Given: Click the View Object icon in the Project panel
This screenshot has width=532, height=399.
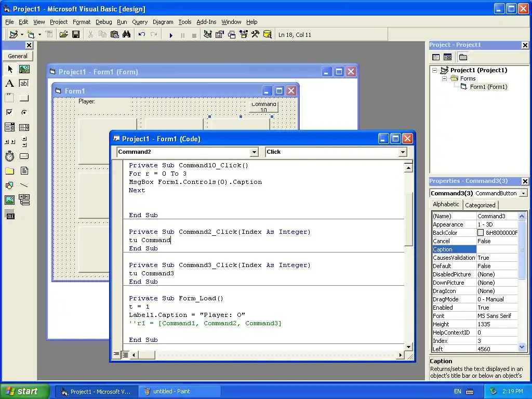Looking at the screenshot, I should [447, 57].
